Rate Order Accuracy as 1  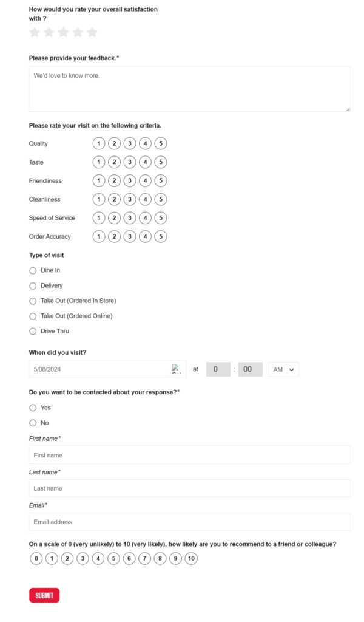[x=99, y=236]
